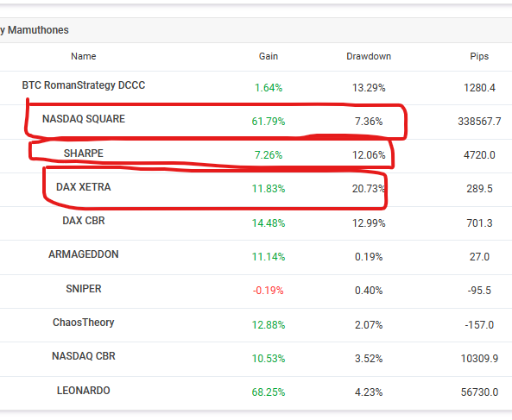Open the NASDAQ CBR system
Screen dimensions: 512x420
click(x=84, y=356)
